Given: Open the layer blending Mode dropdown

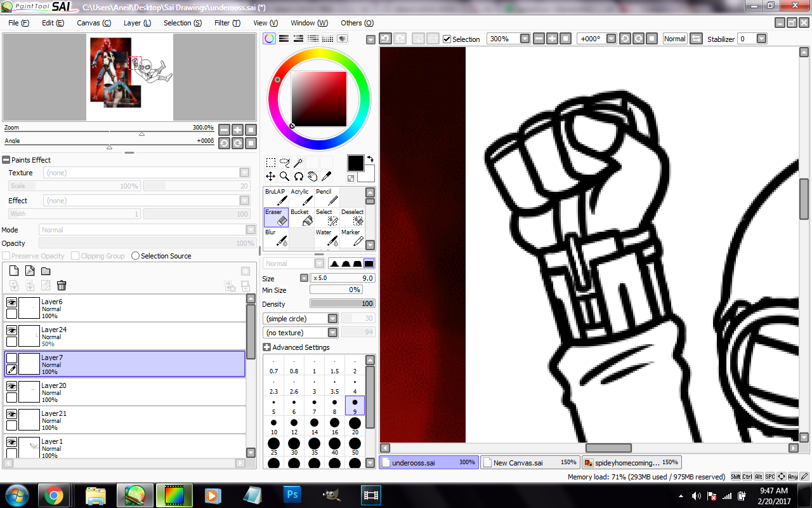Looking at the screenshot, I should point(251,230).
